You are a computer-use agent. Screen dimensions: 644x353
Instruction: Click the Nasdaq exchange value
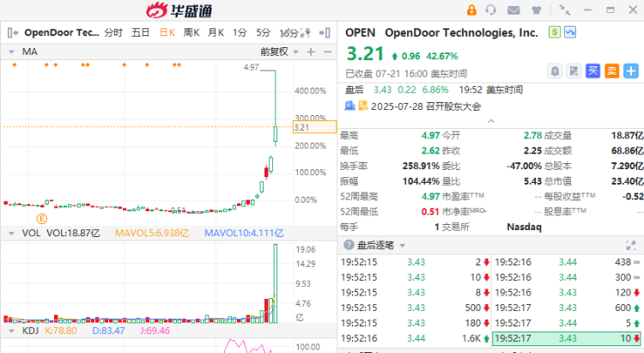524,227
